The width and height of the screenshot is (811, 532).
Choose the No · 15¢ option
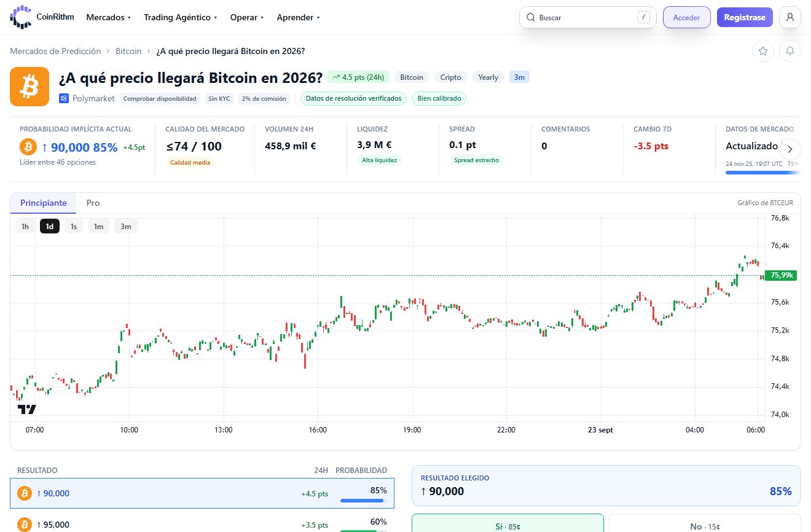(705, 523)
